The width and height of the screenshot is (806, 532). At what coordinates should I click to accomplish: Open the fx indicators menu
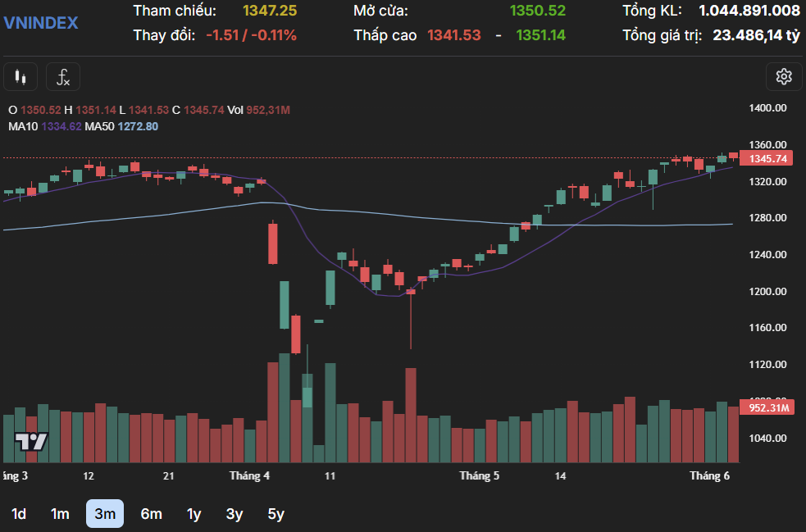click(x=63, y=77)
